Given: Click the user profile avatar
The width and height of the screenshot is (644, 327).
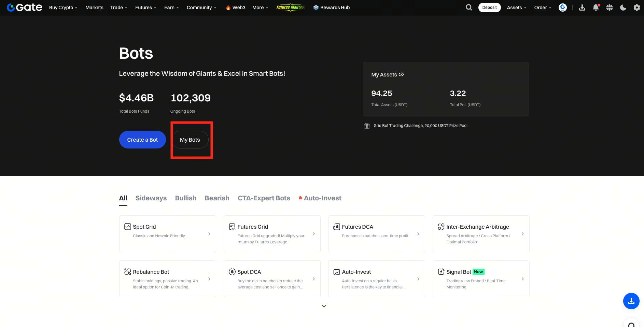Looking at the screenshot, I should 562,8.
